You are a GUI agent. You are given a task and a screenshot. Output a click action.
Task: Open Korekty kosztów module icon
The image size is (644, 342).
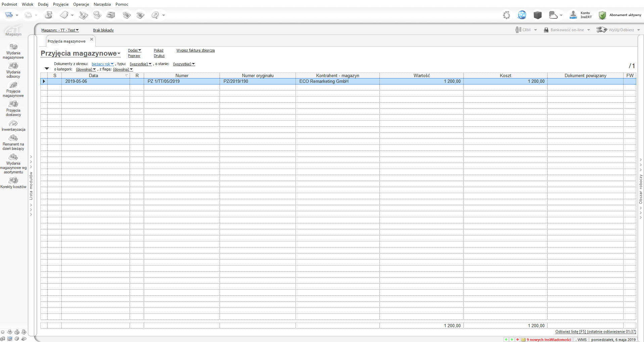pyautogui.click(x=13, y=181)
